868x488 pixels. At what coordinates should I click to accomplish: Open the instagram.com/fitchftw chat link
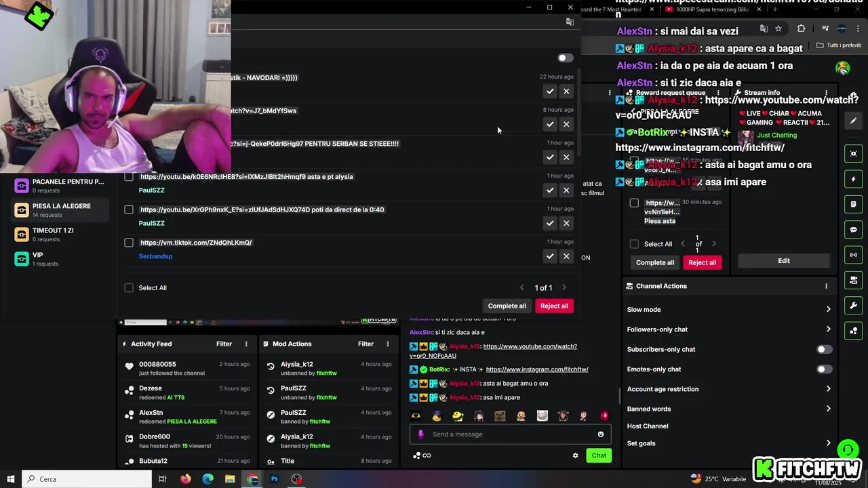pyautogui.click(x=537, y=369)
